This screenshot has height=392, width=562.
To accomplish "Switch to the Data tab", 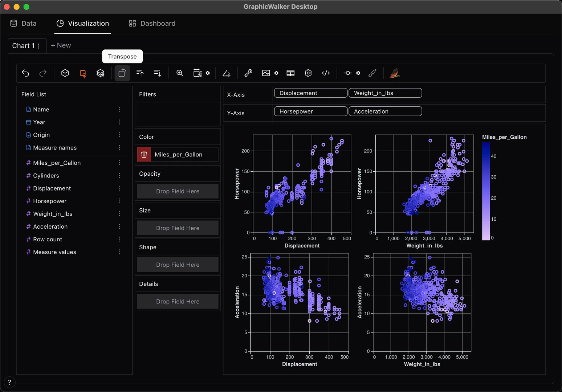I will click(23, 23).
